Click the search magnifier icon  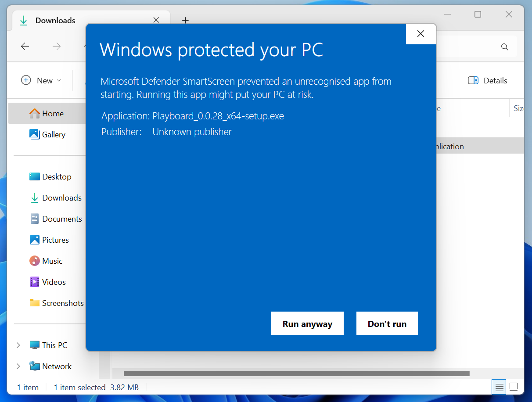point(505,47)
